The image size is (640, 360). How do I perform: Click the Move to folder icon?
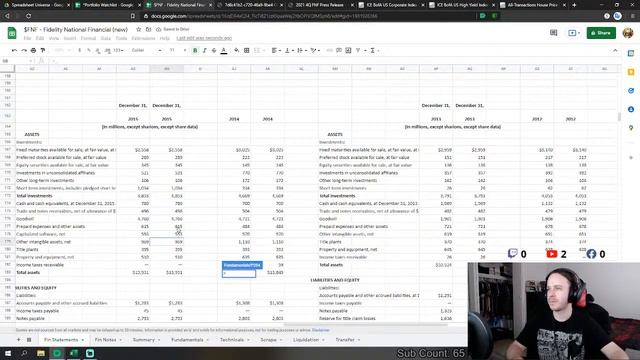pos(149,29)
